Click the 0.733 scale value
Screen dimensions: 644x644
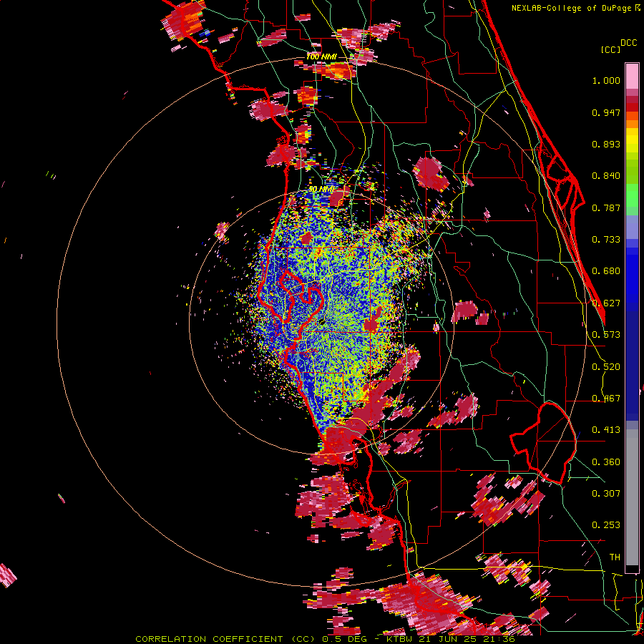(606, 240)
